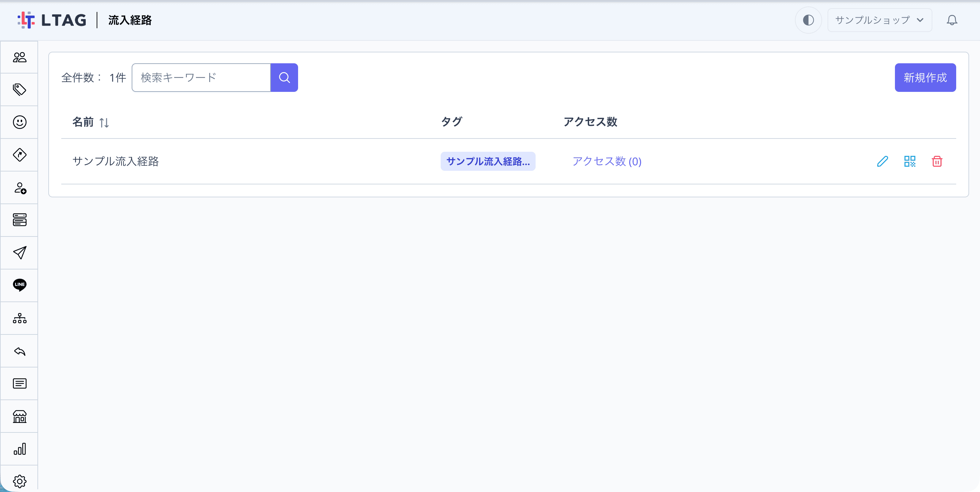The width and height of the screenshot is (980, 492).
Task: Open the shop storefront sidebar icon
Action: 19,416
